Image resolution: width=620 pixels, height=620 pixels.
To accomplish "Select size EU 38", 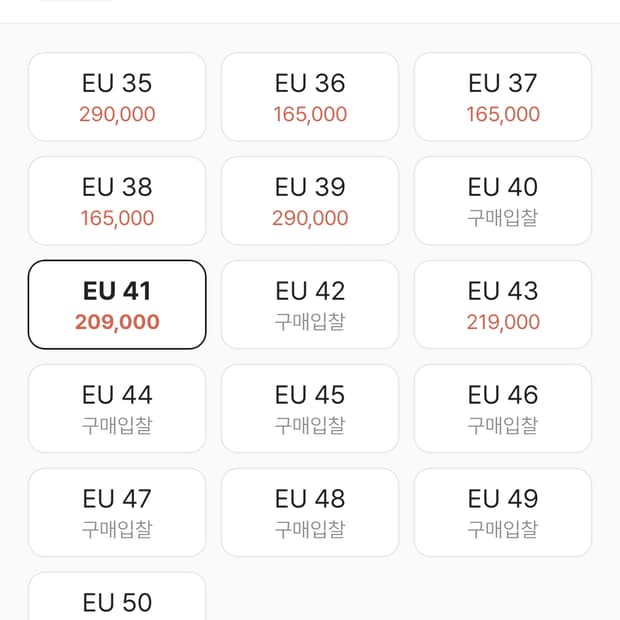I will [x=117, y=201].
